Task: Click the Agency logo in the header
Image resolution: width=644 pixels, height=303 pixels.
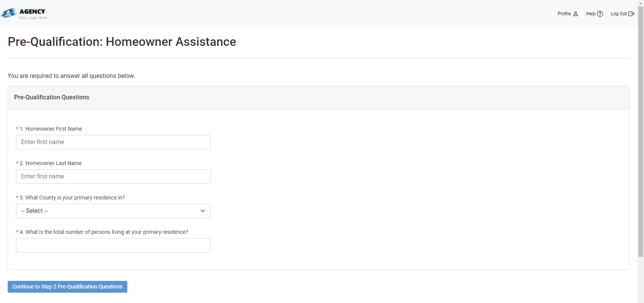Action: (24, 14)
